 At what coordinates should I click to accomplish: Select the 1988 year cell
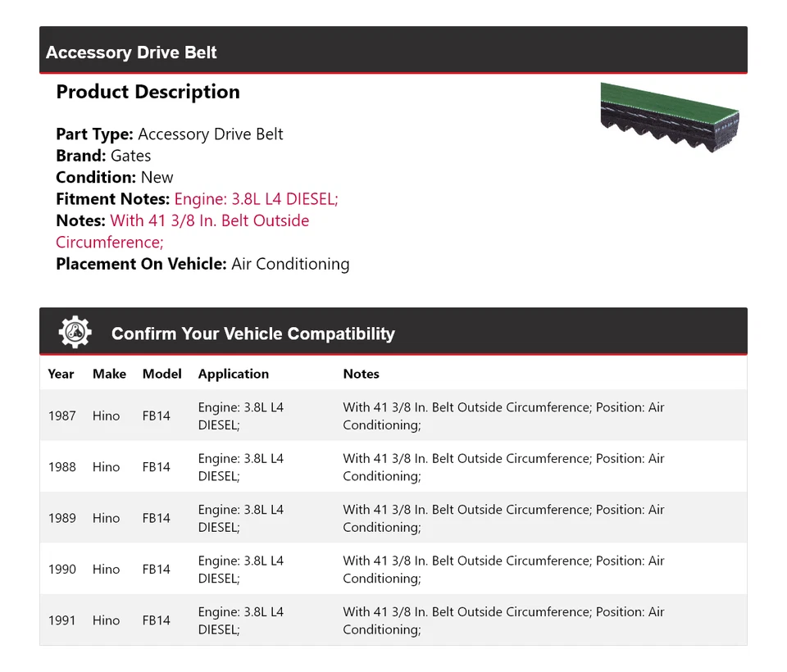coord(61,467)
